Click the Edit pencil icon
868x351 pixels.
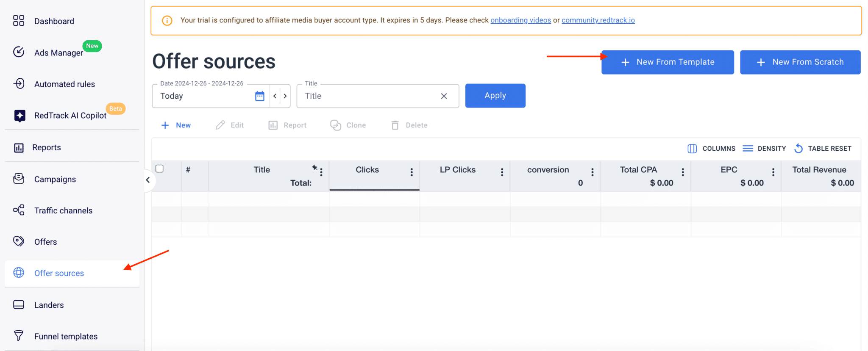[x=220, y=125]
